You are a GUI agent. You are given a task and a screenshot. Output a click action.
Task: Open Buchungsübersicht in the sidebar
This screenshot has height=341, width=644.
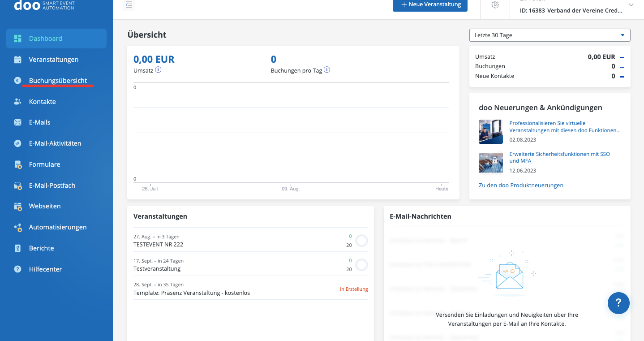[58, 81]
